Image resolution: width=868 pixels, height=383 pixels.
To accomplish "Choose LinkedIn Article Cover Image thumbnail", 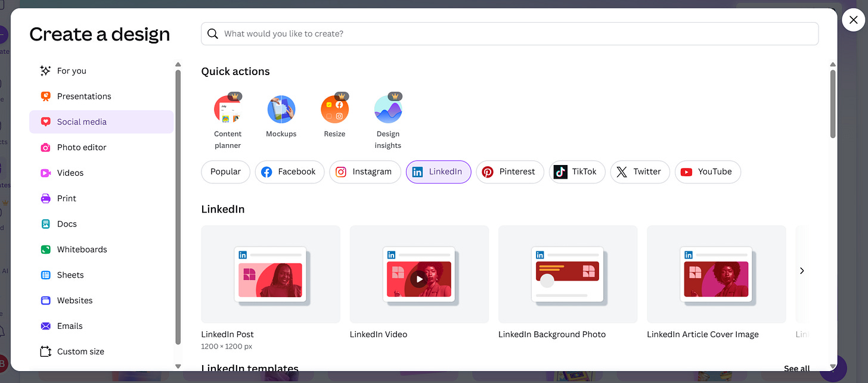I will click(x=716, y=274).
